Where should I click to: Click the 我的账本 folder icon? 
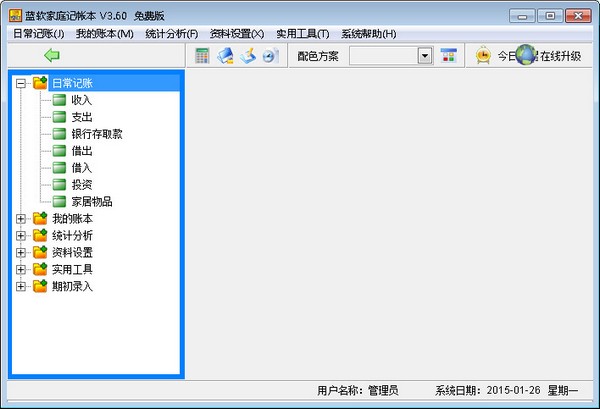click(x=40, y=218)
